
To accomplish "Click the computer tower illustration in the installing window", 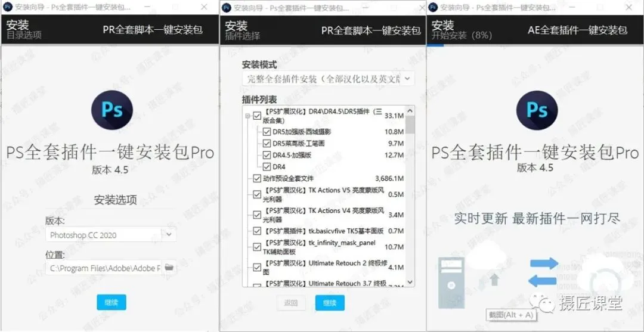I will [x=451, y=283].
